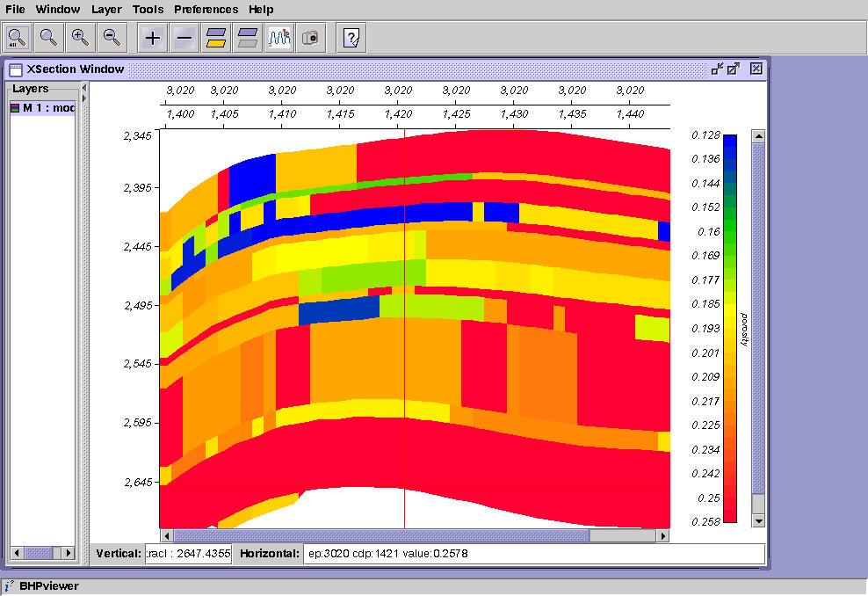Click the yellow-blue show layer icon
Screen dimensions: 868x596
[216, 38]
